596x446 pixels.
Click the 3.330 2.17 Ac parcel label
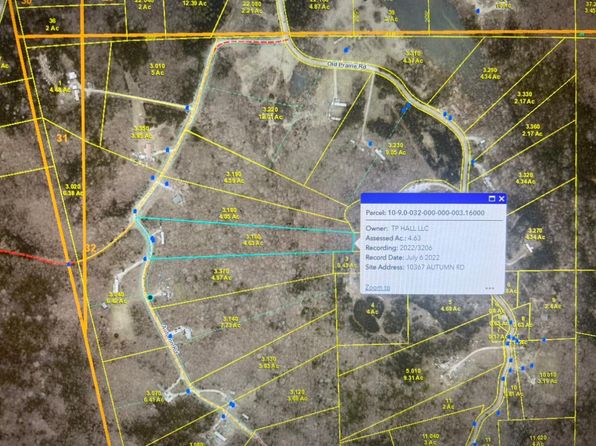pyautogui.click(x=525, y=98)
